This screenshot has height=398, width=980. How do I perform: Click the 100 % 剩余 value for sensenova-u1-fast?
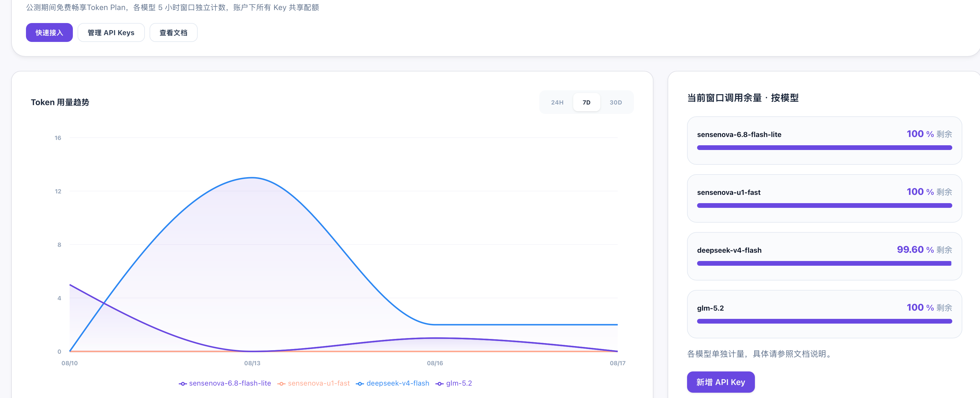pos(929,192)
